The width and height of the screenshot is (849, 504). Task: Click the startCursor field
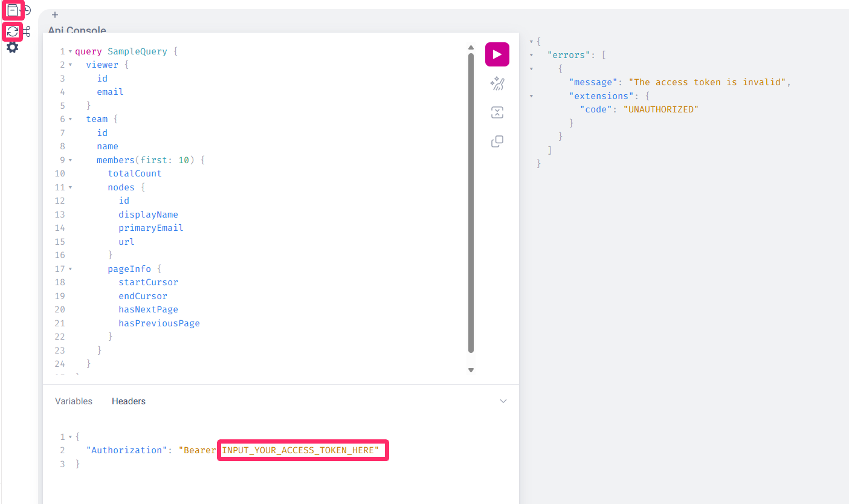tap(148, 282)
